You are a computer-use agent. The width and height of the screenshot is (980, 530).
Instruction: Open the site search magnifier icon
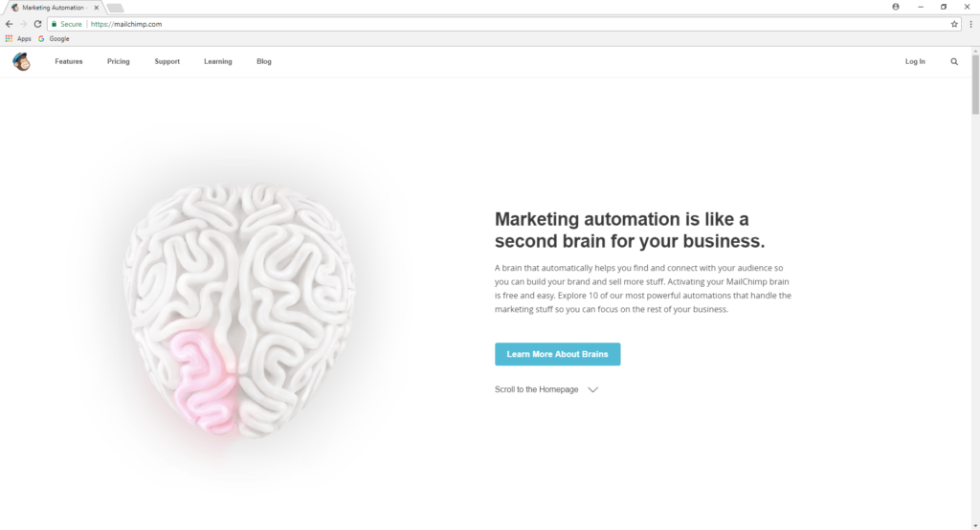point(954,61)
